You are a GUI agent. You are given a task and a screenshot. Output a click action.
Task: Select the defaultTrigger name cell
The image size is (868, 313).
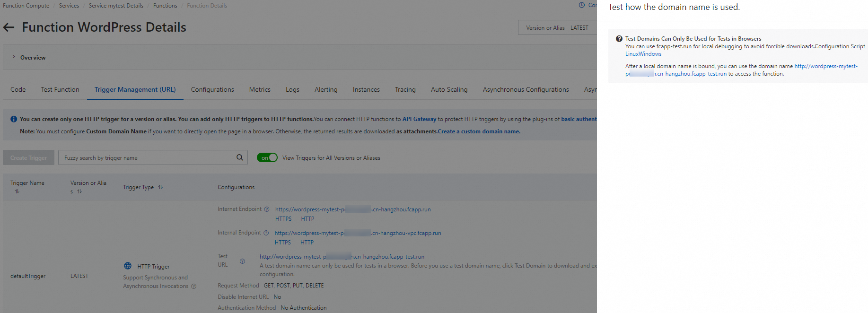click(28, 276)
